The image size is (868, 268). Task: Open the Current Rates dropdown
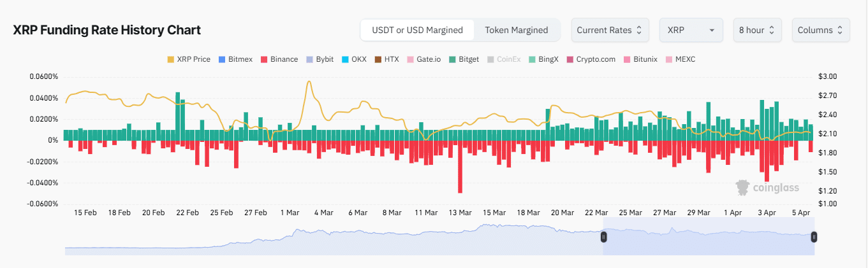(x=610, y=30)
